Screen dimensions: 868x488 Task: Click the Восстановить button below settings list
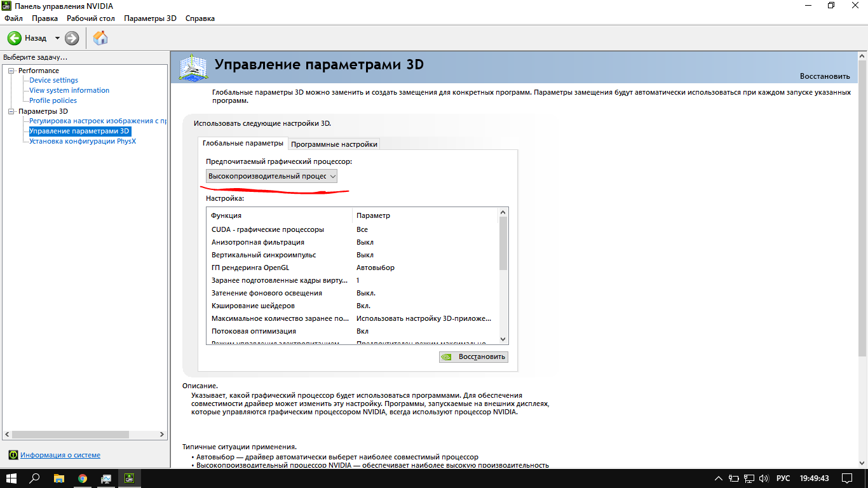tap(473, 356)
